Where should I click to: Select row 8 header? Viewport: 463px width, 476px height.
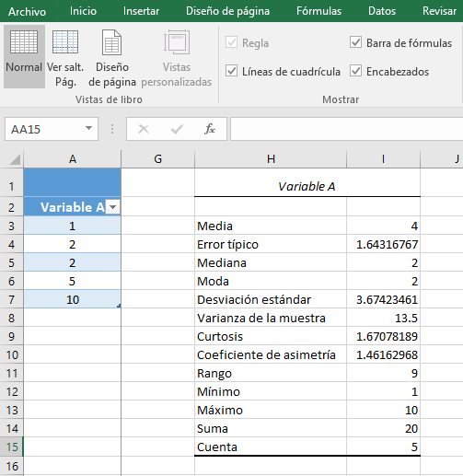point(12,318)
